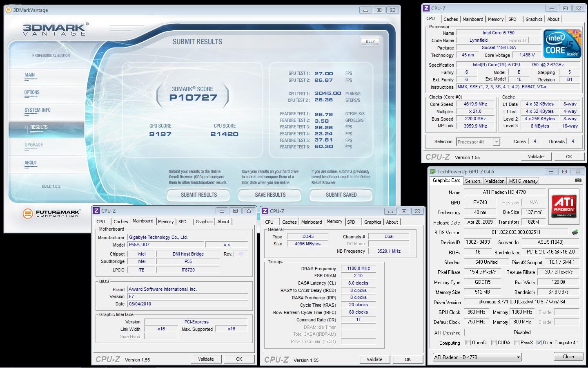Click the top CPU-Z processor window title icon
This screenshot has height=368, width=588.
point(427,8)
